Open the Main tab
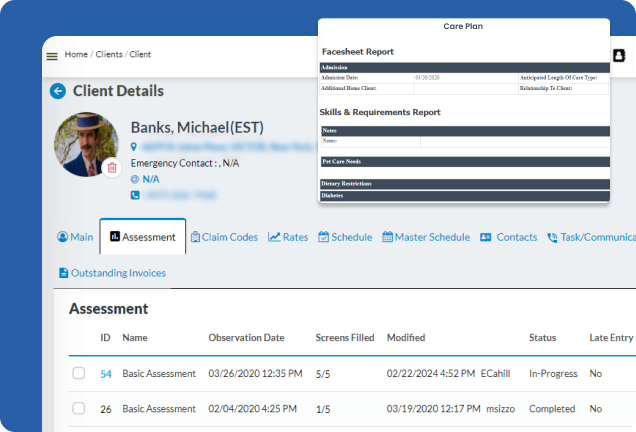This screenshot has height=432, width=636. coord(75,237)
